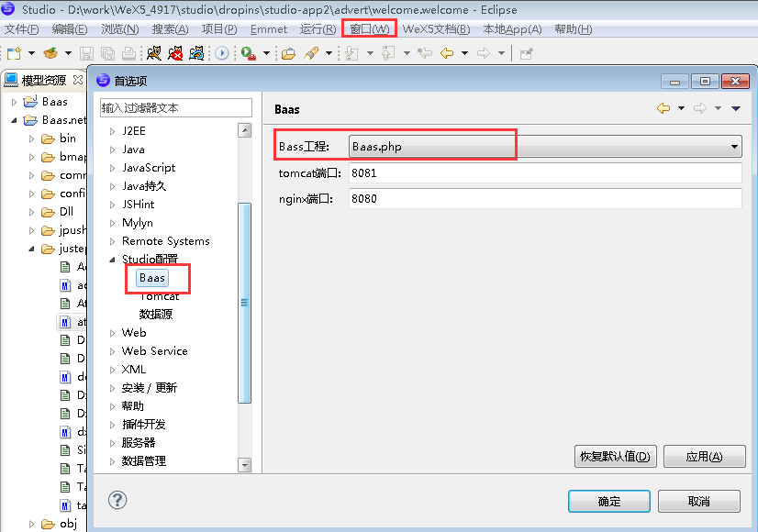Select the Remote Systems preferences item

tap(166, 241)
